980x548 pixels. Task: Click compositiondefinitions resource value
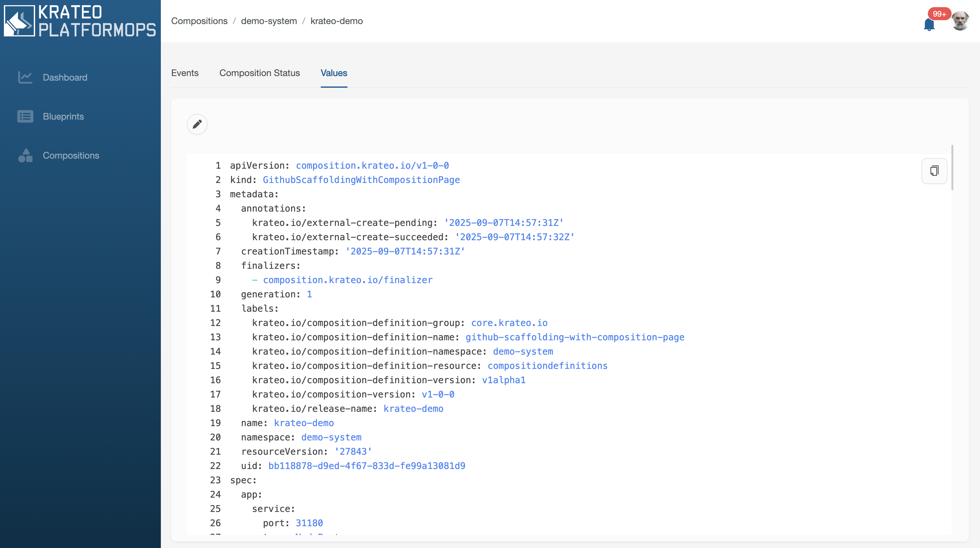pyautogui.click(x=548, y=366)
